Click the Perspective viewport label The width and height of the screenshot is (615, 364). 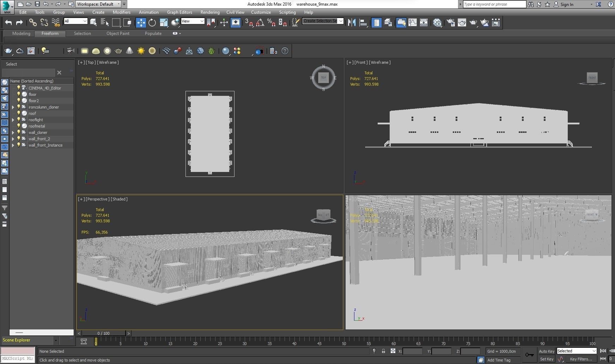coord(98,199)
